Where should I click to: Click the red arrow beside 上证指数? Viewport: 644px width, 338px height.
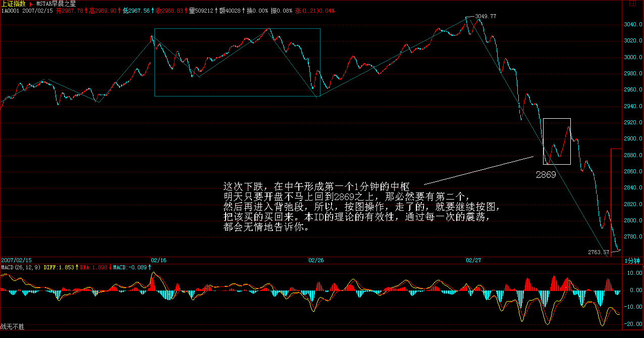31,4
